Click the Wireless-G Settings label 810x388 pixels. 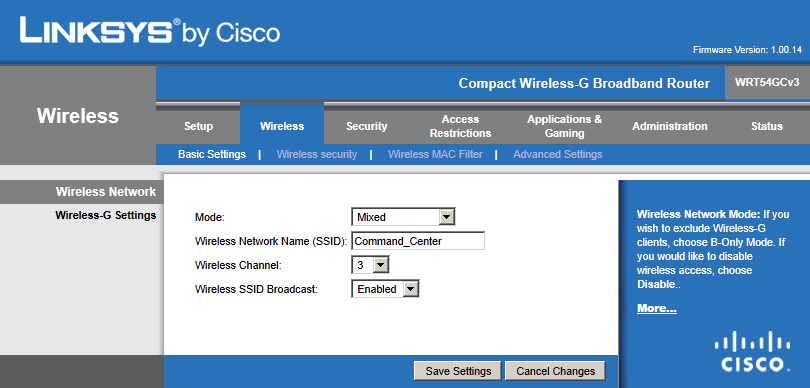pos(106,215)
